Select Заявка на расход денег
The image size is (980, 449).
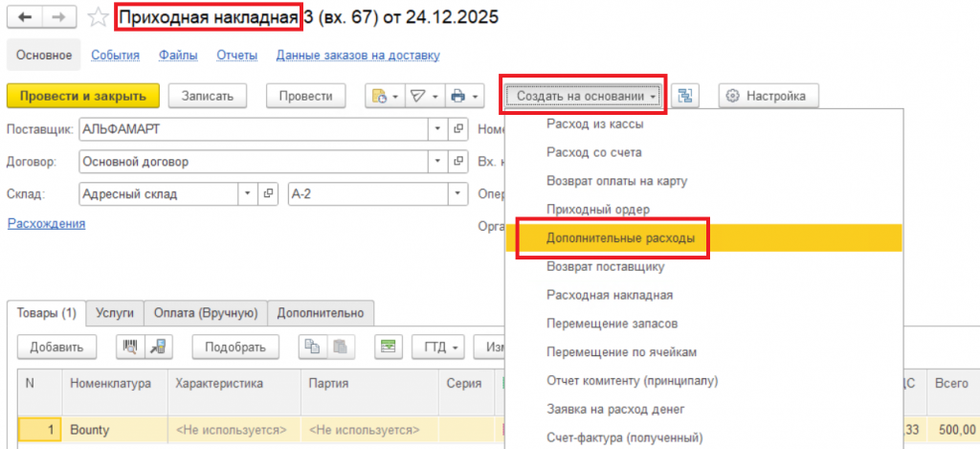click(703, 410)
